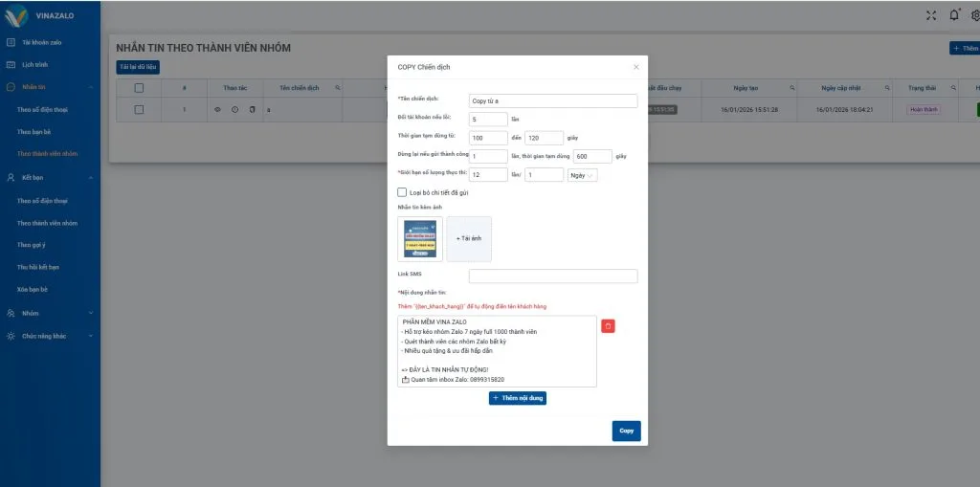Enable the Loại bỏ chi tiết đã gửi checkbox
Screen dimensions: 980x487
tap(402, 192)
